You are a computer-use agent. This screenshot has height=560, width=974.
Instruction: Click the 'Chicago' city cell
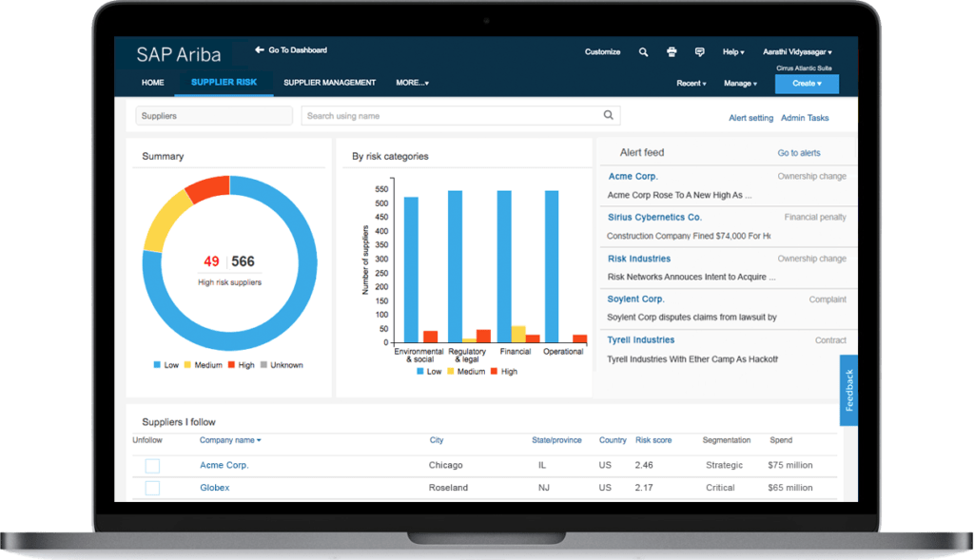click(445, 465)
